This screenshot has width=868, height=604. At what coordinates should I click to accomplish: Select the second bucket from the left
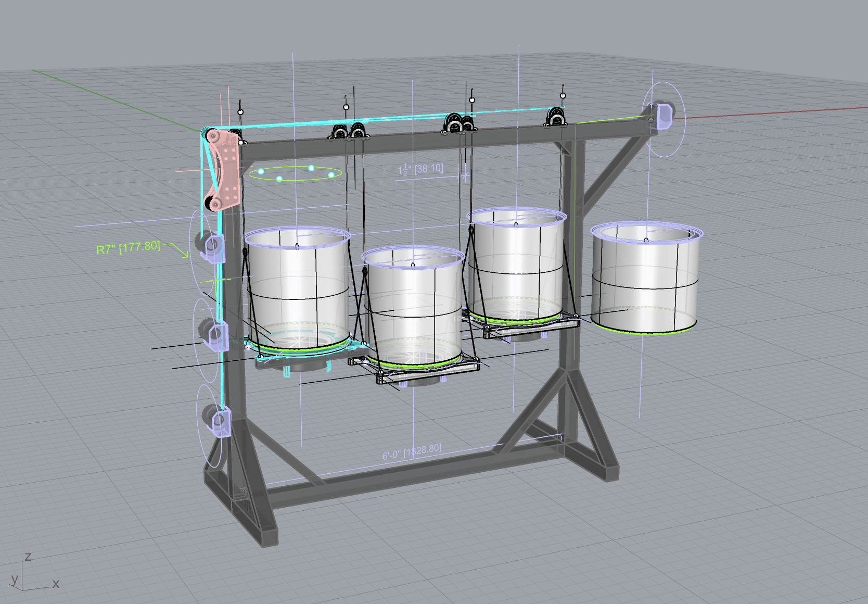point(414,307)
